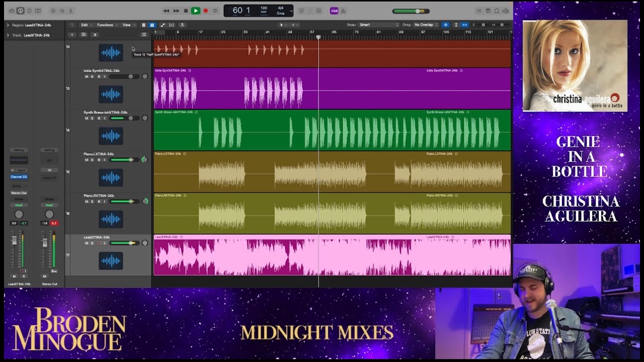
Task: Click Stereo Out output slot
Action: pyautogui.click(x=19, y=193)
